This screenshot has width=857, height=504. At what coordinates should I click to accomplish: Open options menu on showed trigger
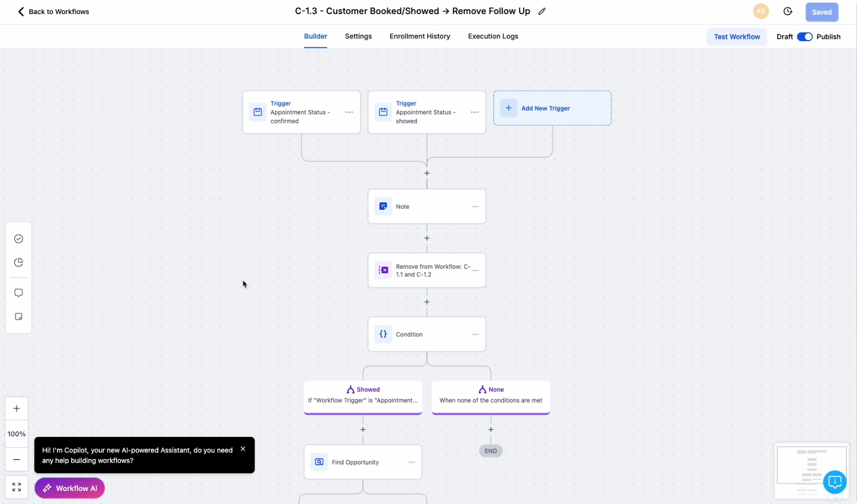(475, 112)
